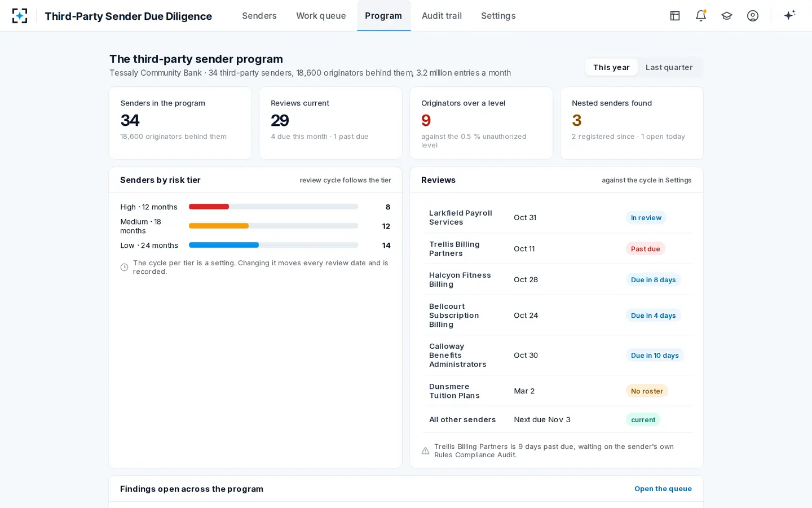Viewport: 812px width, 508px height.
Task: Click the Past due status badge
Action: pyautogui.click(x=646, y=248)
